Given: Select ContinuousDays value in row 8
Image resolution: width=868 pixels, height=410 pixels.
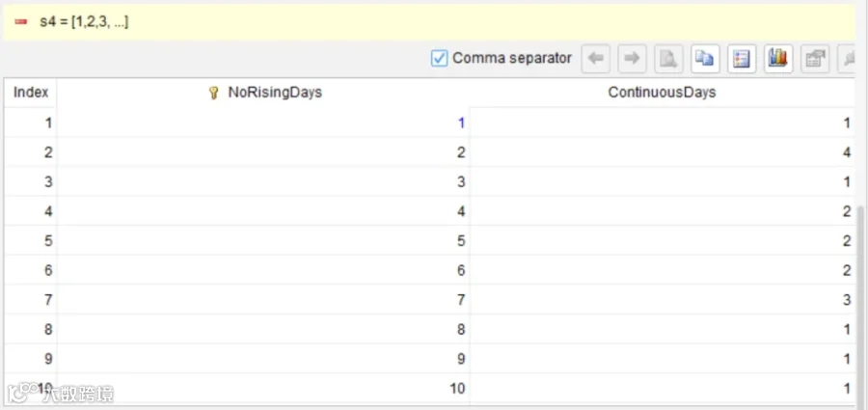Looking at the screenshot, I should (x=662, y=329).
